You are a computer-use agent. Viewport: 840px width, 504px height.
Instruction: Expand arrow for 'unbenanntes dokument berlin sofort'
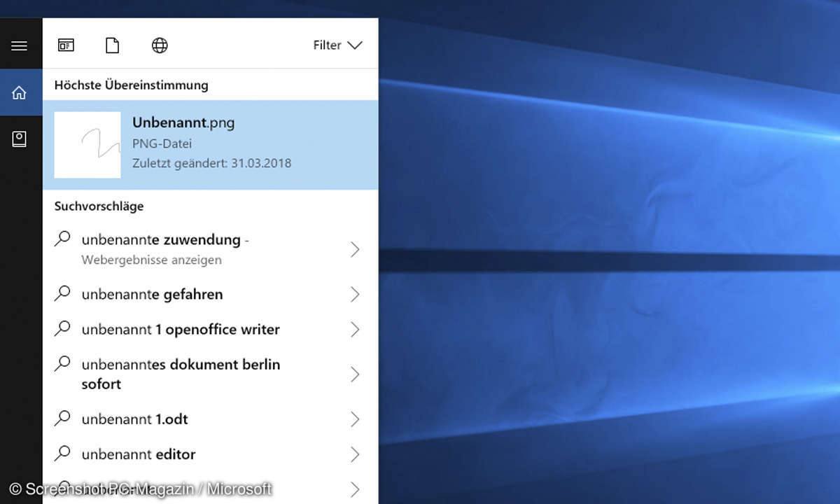click(355, 374)
